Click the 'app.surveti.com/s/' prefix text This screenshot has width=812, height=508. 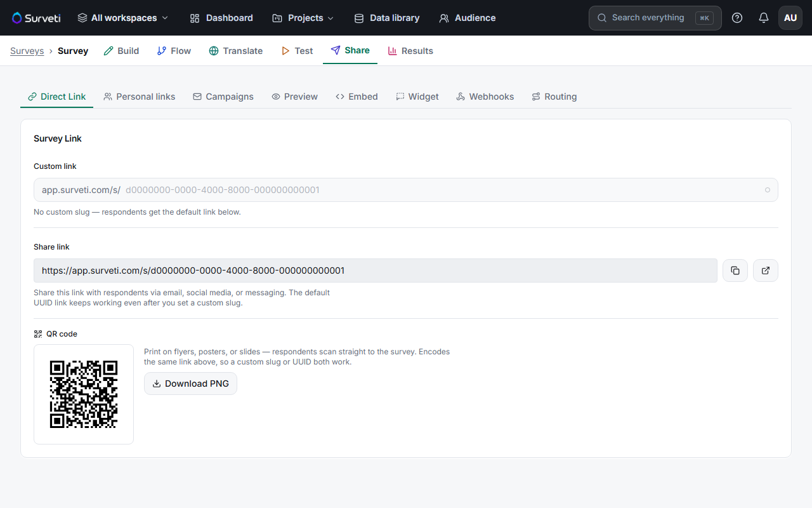click(81, 190)
